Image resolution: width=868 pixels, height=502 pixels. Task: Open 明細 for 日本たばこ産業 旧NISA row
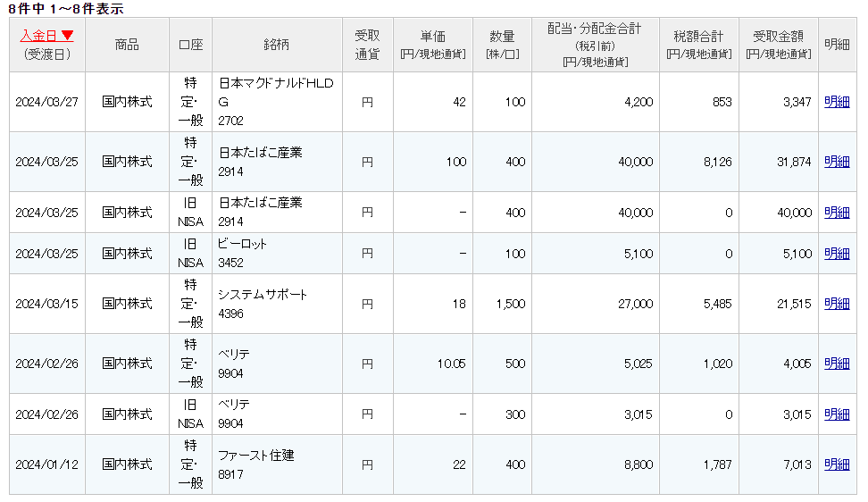(837, 213)
